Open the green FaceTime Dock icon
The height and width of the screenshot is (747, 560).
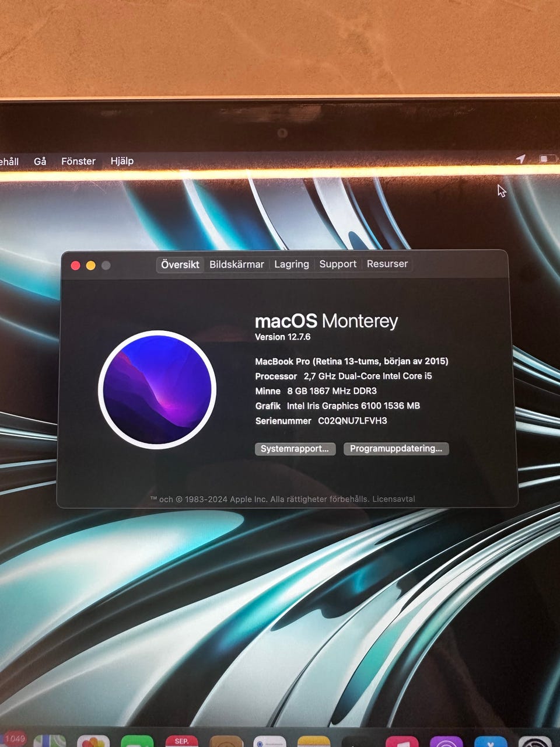(x=137, y=741)
